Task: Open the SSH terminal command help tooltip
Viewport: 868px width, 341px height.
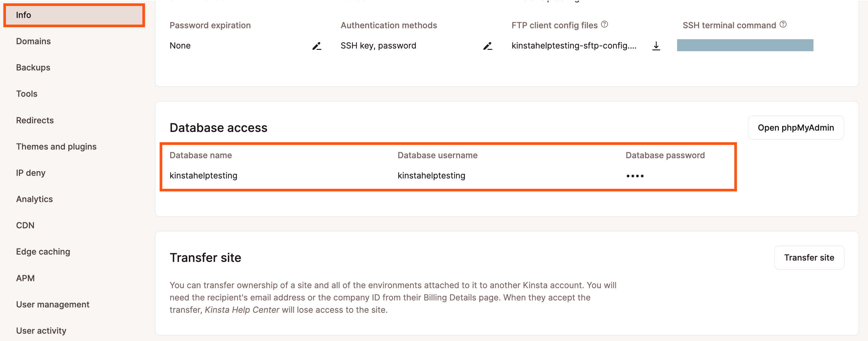Action: pos(783,24)
